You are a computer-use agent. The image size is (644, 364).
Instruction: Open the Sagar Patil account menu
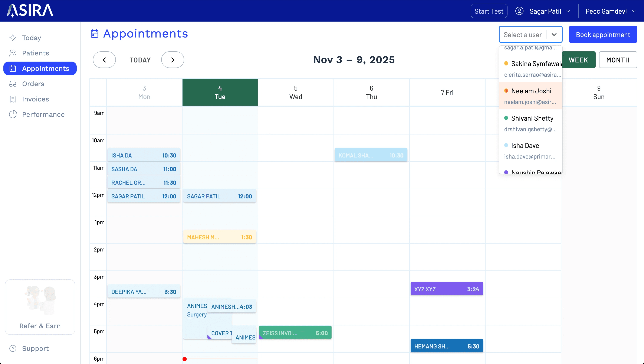coord(545,11)
